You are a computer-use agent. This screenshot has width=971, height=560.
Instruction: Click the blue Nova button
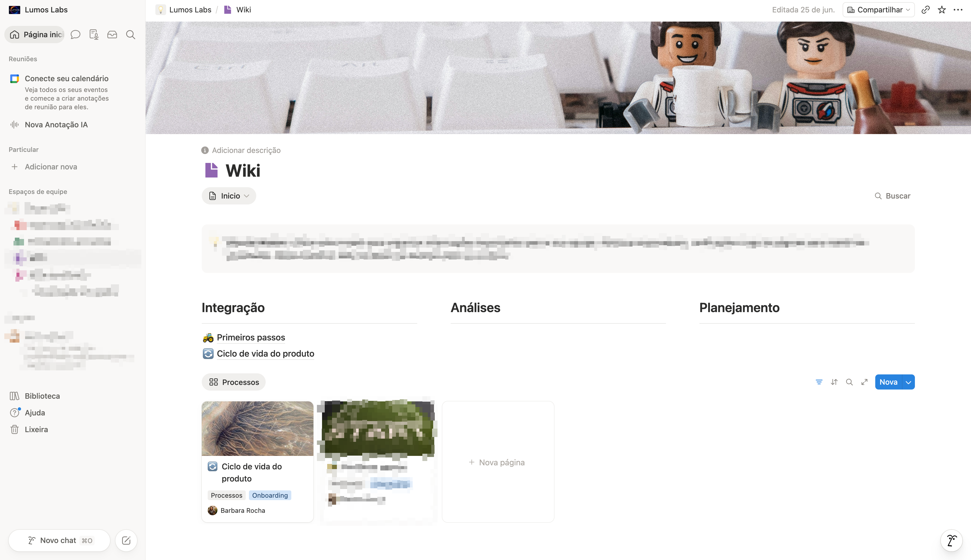888,382
